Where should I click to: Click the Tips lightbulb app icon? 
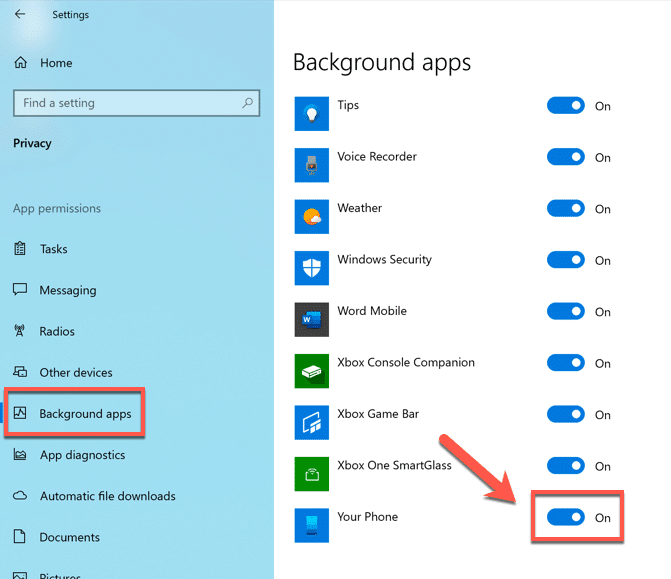pos(312,114)
